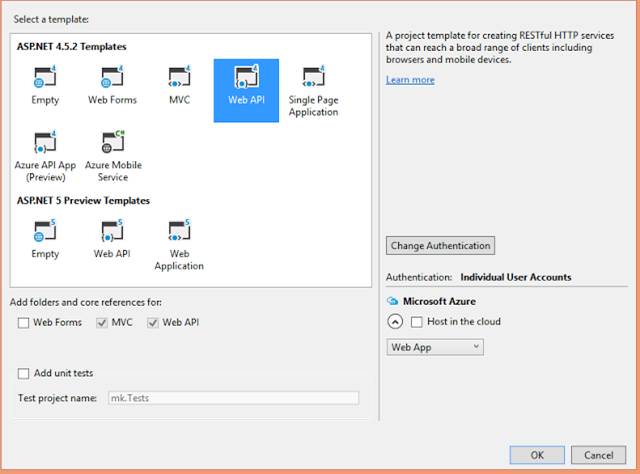Screen dimensions: 640x474
Task: Open the Learn more link
Action: pyautogui.click(x=410, y=80)
